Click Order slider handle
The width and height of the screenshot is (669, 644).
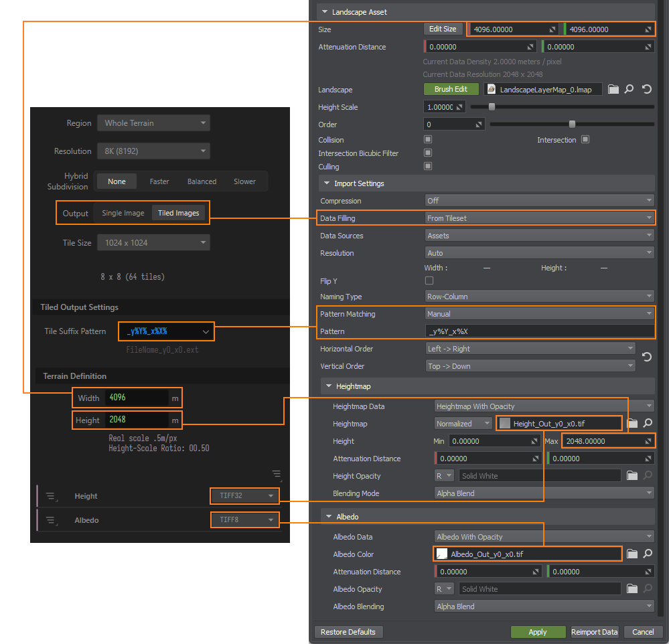tap(572, 124)
